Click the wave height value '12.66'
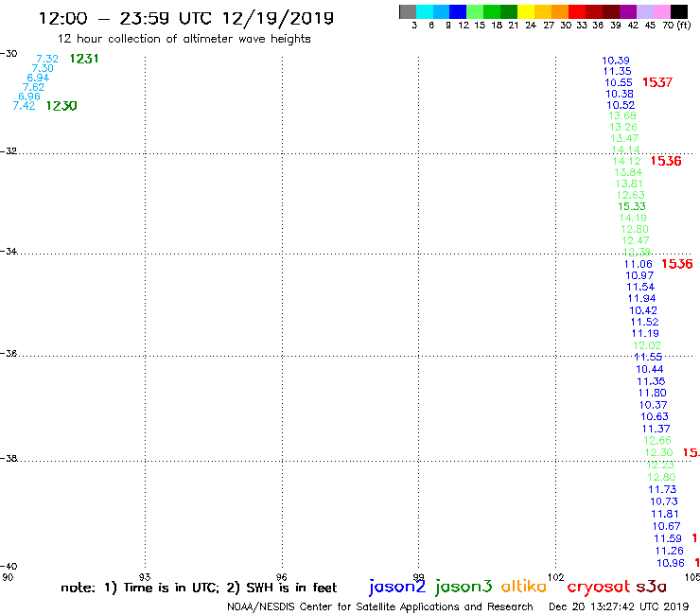The image size is (700, 615). (657, 441)
